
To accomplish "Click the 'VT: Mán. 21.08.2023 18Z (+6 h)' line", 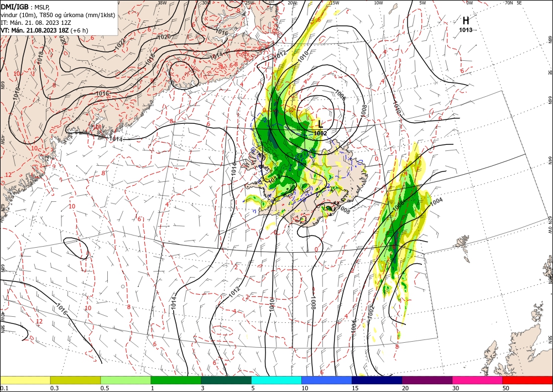I will click(x=44, y=30).
